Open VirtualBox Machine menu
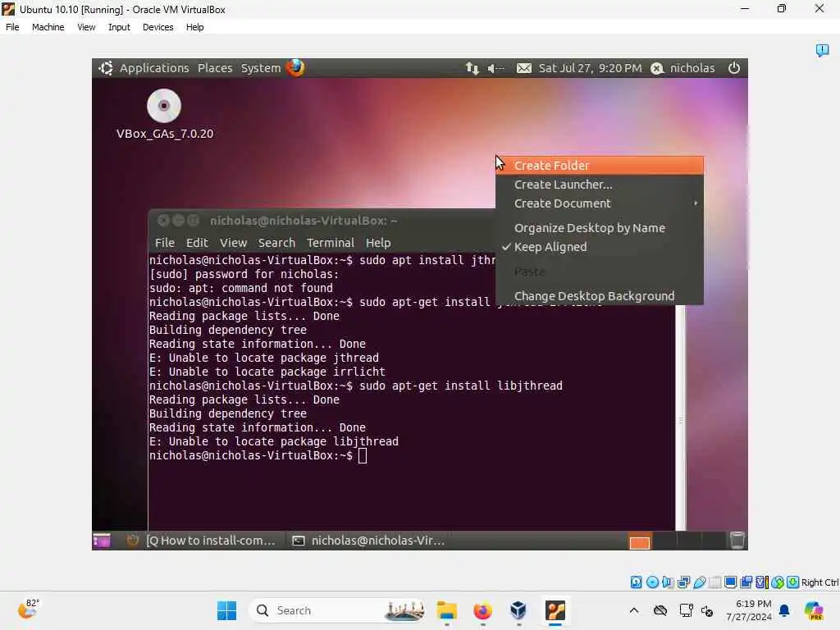This screenshot has height=630, width=840. (48, 27)
